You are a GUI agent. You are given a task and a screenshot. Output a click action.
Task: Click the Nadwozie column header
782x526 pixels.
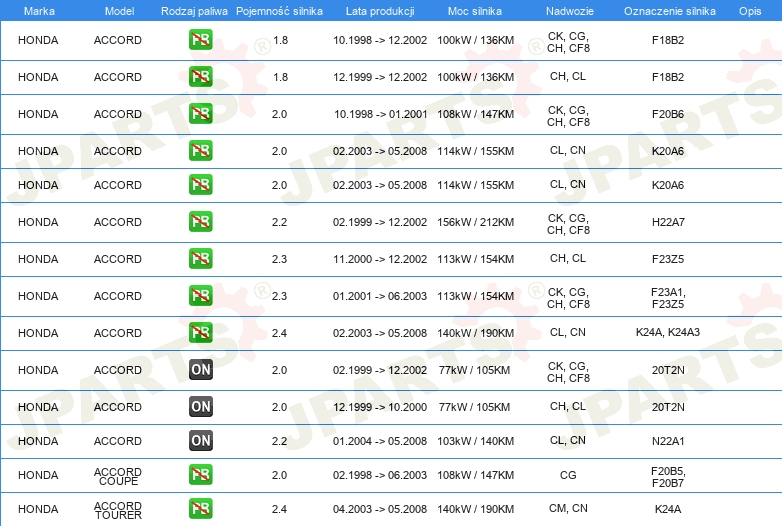570,11
